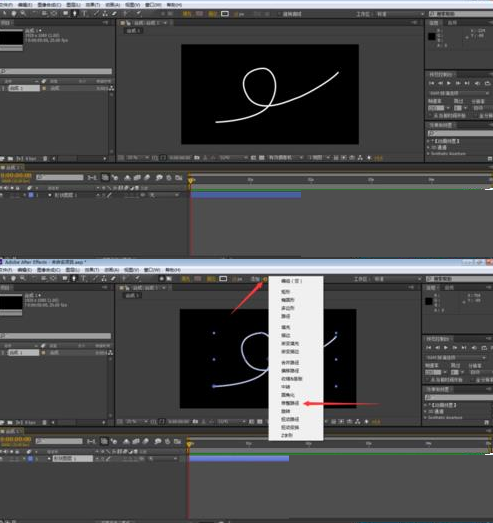Expand the shape layer twirl arrow in the upper timeline

pos(50,195)
